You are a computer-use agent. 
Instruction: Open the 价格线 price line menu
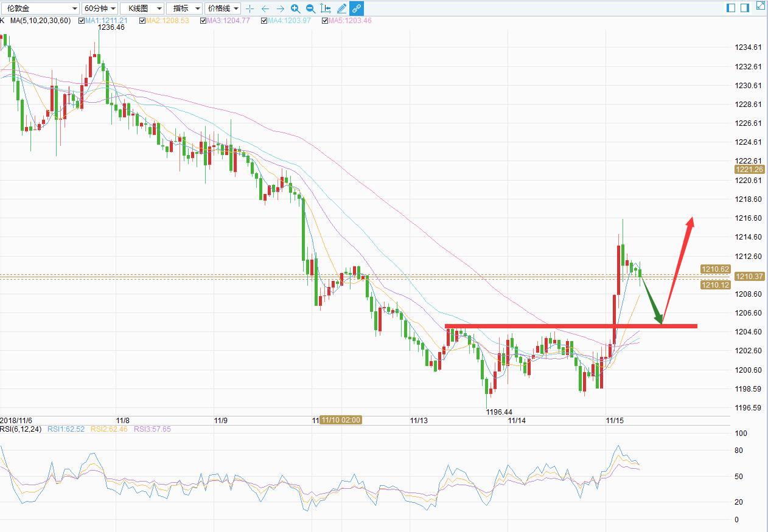222,9
